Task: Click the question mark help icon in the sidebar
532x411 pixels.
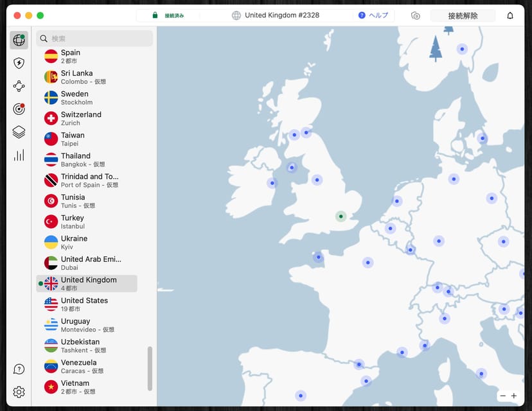Action: (x=19, y=369)
